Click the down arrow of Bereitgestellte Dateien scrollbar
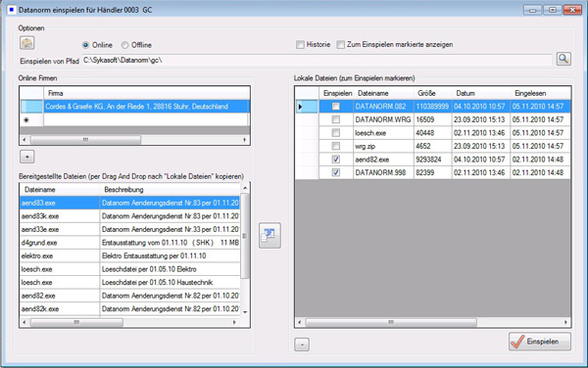588x368 pixels. tap(245, 312)
